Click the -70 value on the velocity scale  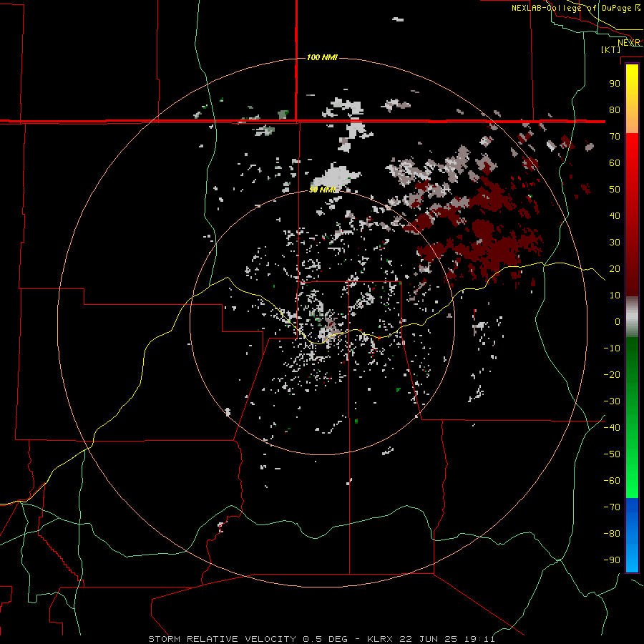pyautogui.click(x=612, y=507)
